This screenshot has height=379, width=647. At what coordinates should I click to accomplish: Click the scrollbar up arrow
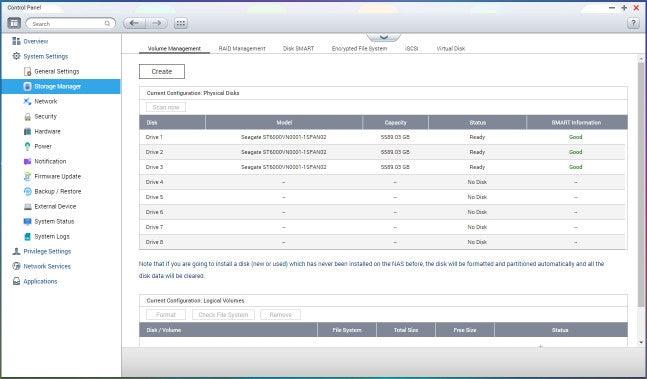tap(641, 59)
